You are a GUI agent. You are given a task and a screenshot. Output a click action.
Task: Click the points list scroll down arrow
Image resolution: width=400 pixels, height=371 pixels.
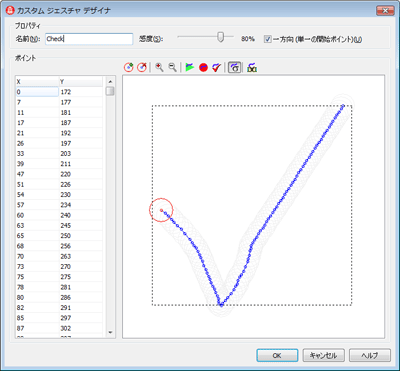[x=110, y=333]
